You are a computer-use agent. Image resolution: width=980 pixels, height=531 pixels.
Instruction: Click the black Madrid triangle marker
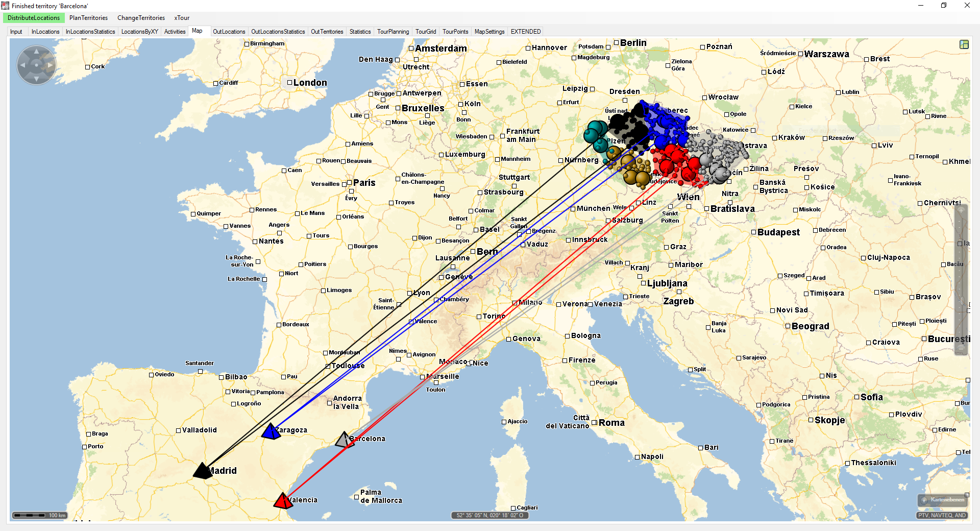tap(203, 471)
